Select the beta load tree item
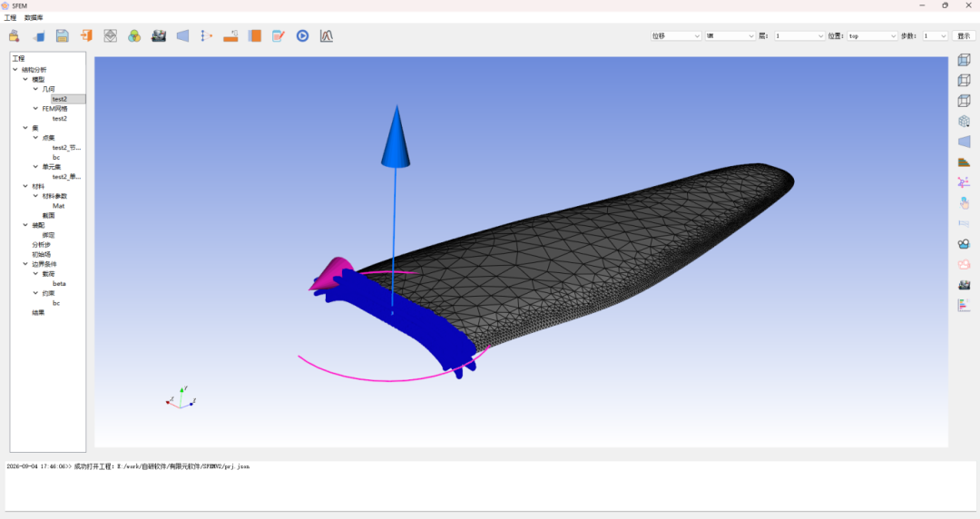The width and height of the screenshot is (980, 519). coord(59,283)
